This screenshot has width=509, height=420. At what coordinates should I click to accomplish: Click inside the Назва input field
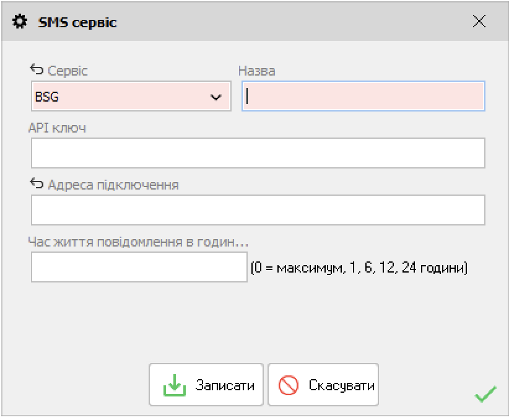coord(361,96)
